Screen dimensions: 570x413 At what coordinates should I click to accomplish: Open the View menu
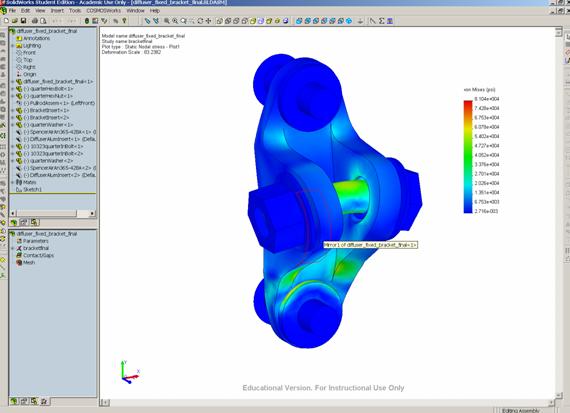(40, 11)
